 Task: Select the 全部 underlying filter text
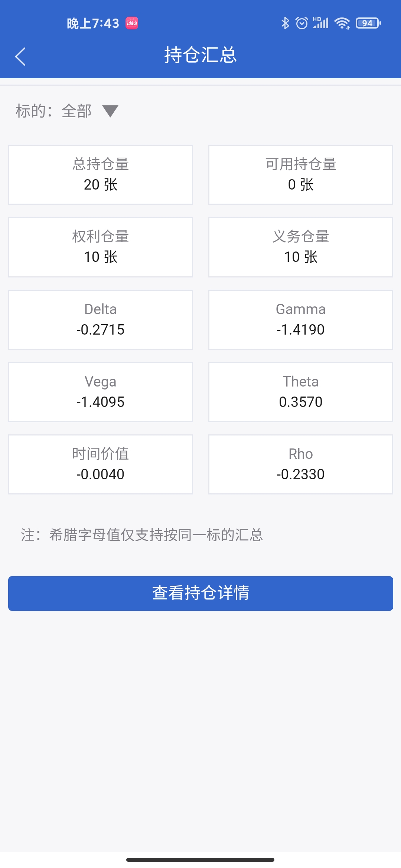pos(76,111)
